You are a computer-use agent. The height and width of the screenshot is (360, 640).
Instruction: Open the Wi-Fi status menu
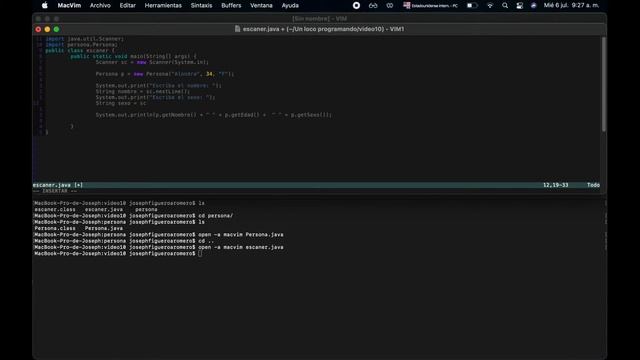coord(490,5)
